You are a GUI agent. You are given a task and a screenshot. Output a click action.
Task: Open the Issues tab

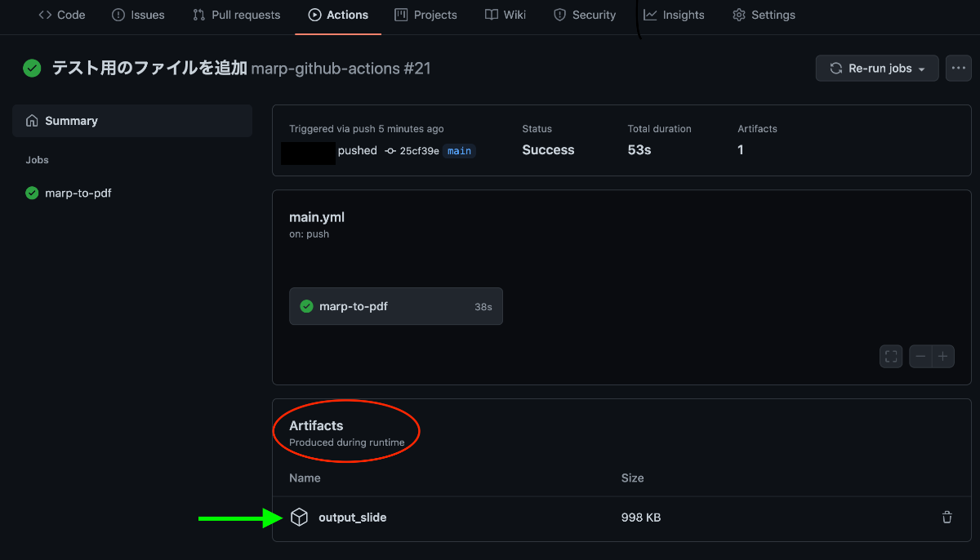(138, 15)
